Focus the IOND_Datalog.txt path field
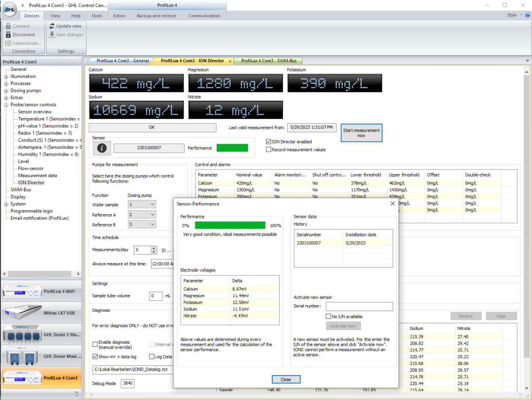The image size is (532, 400). pos(132,369)
